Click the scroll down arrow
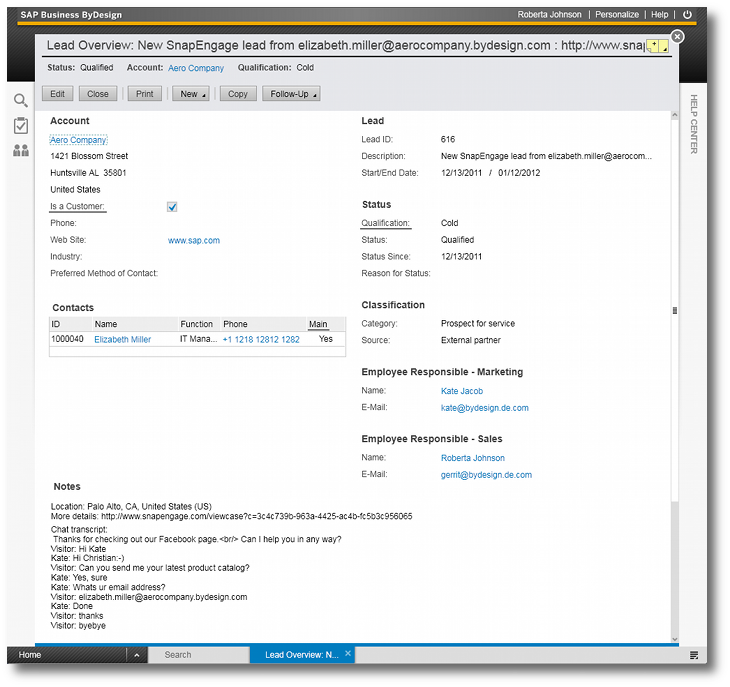730x687 pixels. [x=675, y=640]
